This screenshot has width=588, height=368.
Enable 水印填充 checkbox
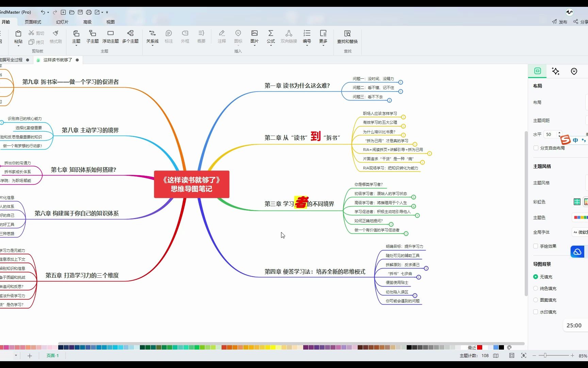[x=536, y=312]
